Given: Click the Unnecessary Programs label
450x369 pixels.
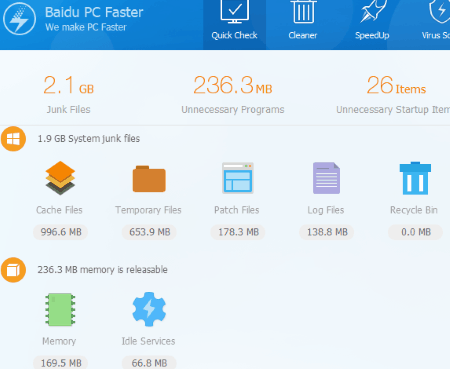Looking at the screenshot, I should pyautogui.click(x=233, y=110).
